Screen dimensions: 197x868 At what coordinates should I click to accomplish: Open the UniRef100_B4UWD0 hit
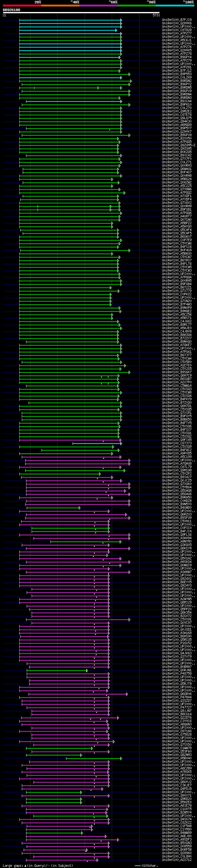pos(177,507)
